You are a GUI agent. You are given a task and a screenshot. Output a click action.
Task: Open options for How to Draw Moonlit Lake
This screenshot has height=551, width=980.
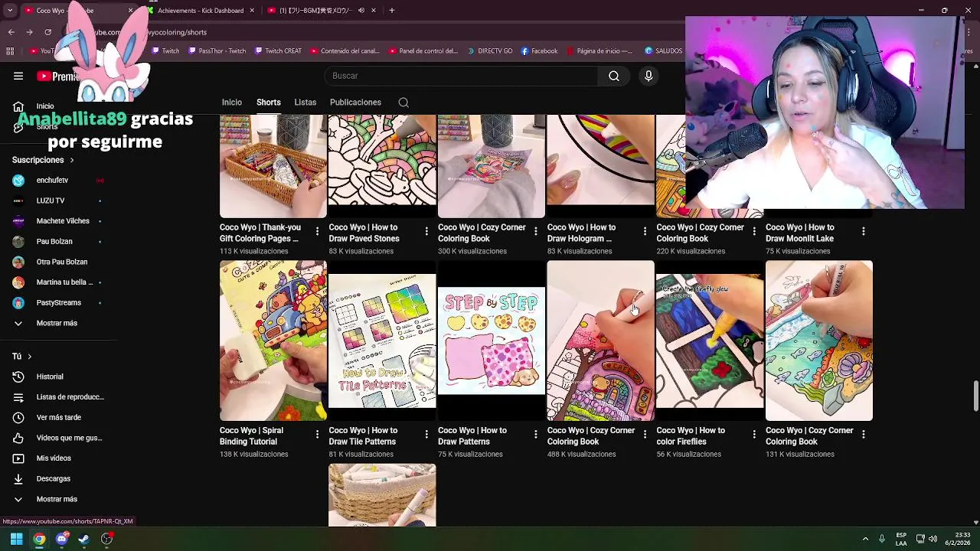(864, 231)
